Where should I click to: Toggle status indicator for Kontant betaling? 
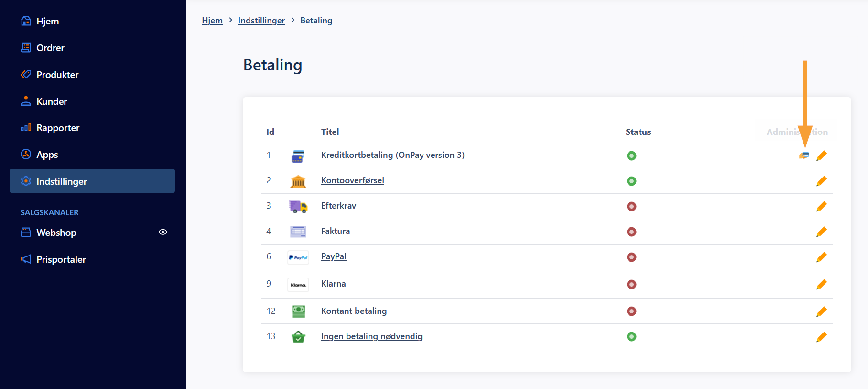631,311
